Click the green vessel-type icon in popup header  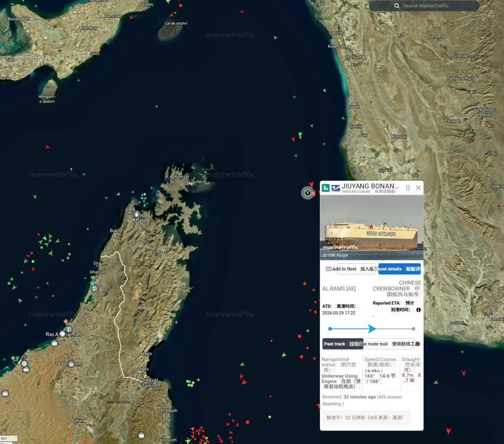(x=326, y=188)
